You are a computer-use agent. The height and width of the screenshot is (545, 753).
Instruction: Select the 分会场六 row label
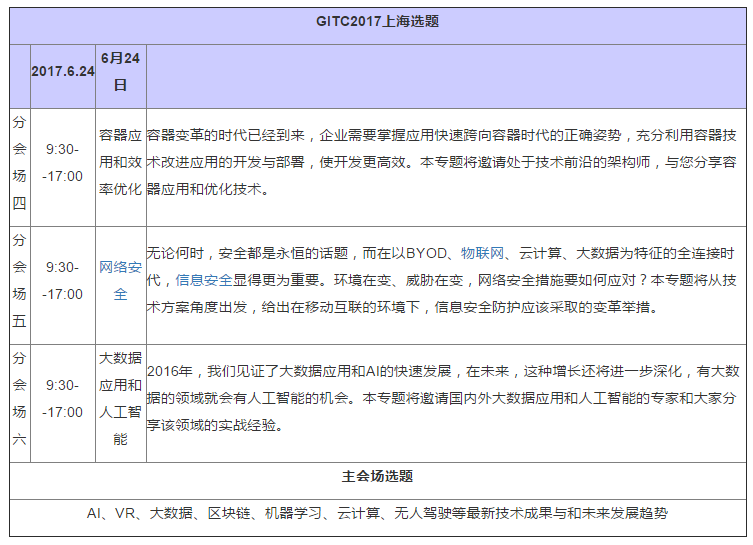point(19,399)
